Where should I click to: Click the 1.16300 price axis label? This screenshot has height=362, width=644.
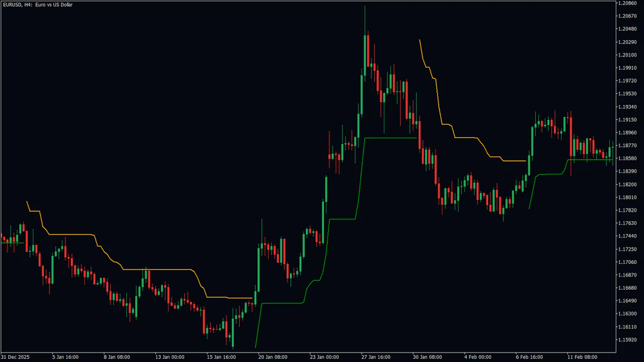pyautogui.click(x=628, y=314)
